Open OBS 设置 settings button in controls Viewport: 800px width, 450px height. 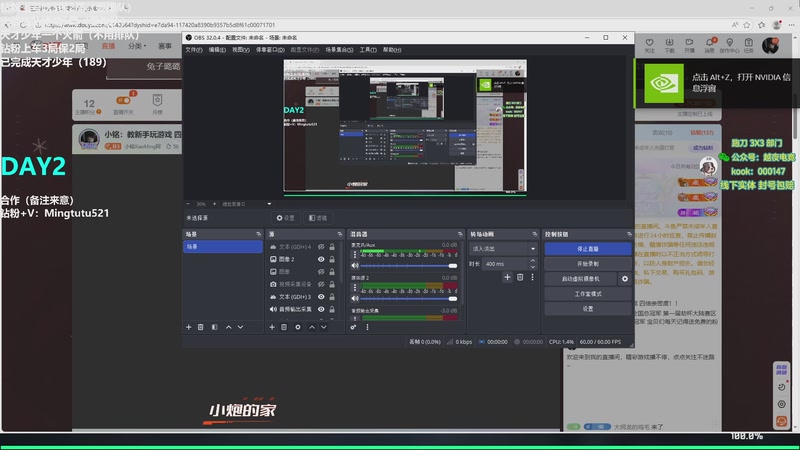[588, 309]
